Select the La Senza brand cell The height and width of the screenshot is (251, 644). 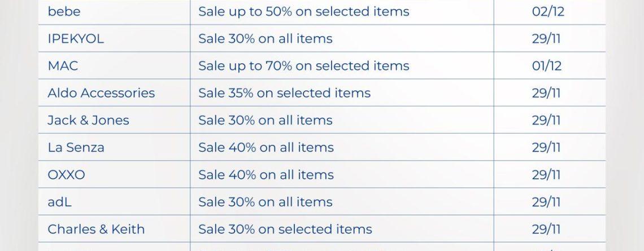click(x=76, y=147)
